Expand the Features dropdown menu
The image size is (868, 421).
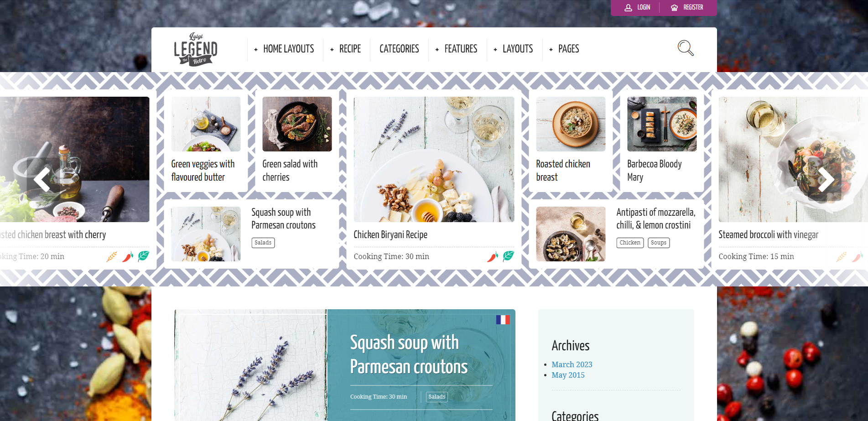click(457, 49)
